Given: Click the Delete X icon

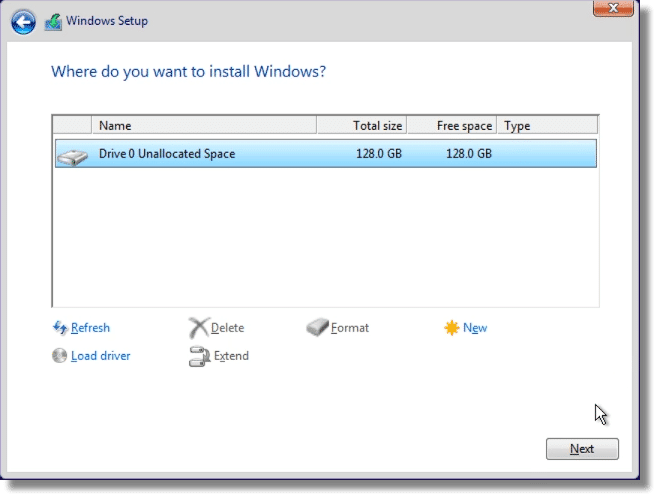Looking at the screenshot, I should 199,328.
